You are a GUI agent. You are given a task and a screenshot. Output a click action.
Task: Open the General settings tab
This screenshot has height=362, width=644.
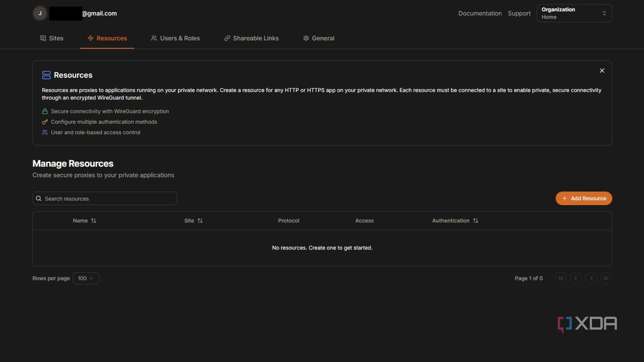319,38
